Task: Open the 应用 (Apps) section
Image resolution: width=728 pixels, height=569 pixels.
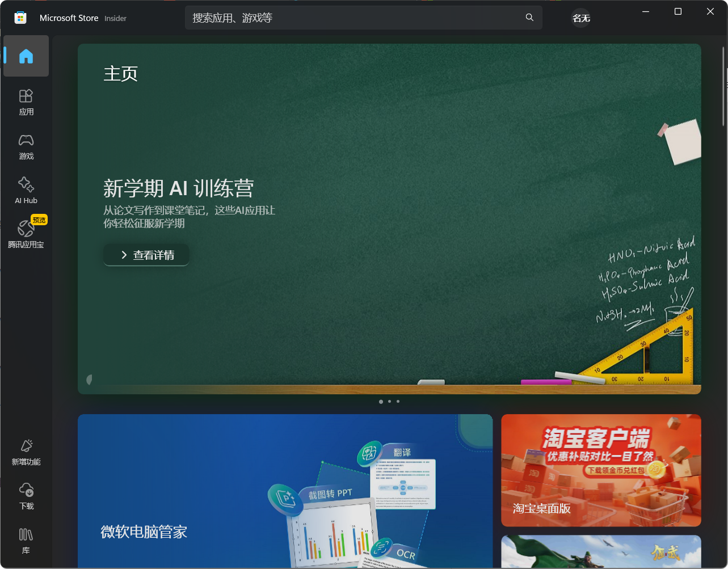Action: 26,102
